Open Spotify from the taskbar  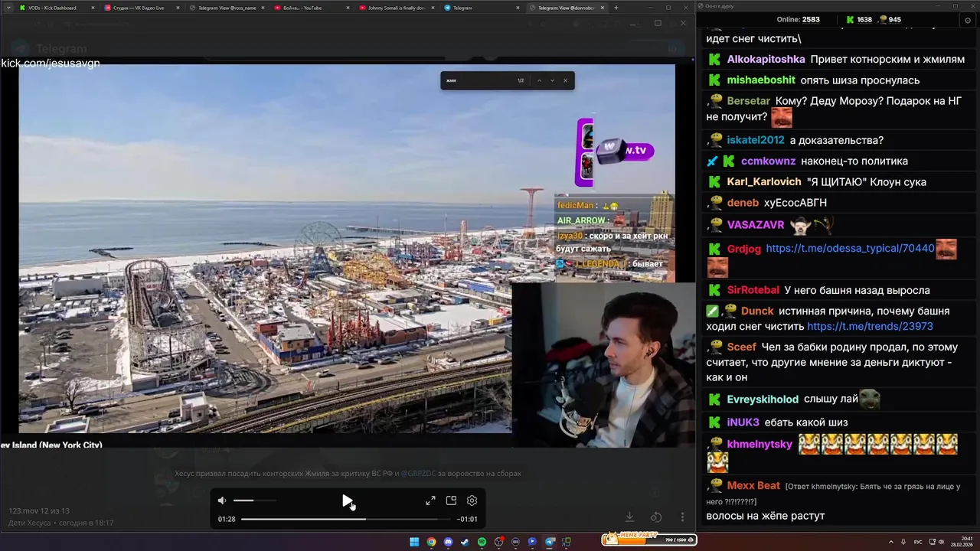click(482, 542)
